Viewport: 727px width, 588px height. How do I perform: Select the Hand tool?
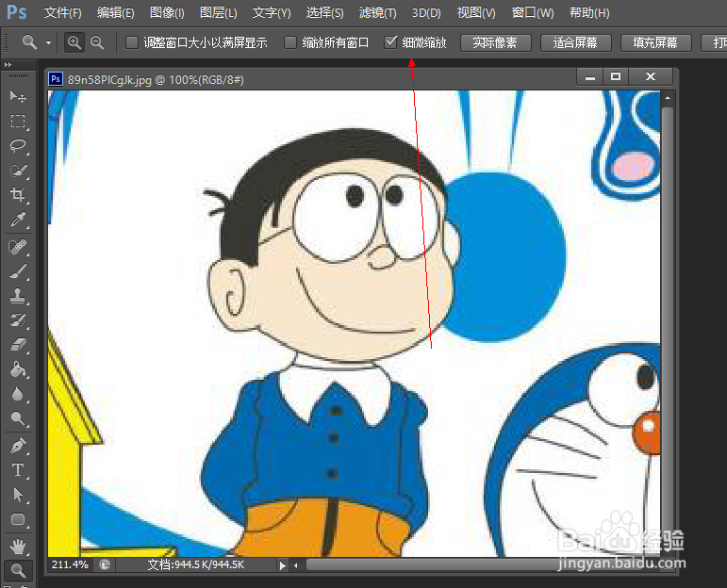point(18,547)
